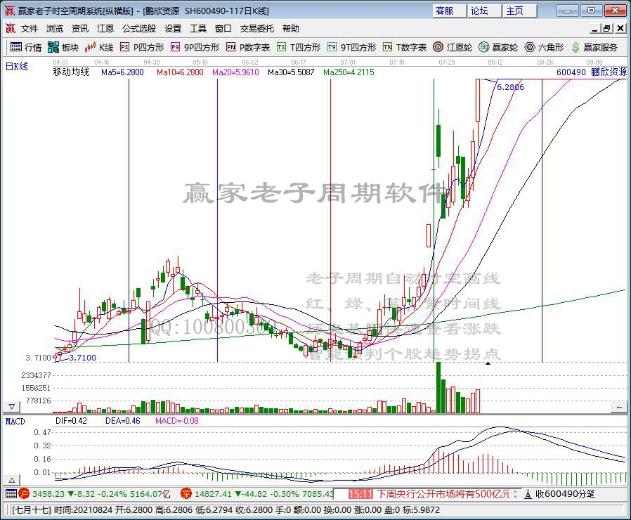
Task: Click the 日K线 period label
Action: click(16, 66)
